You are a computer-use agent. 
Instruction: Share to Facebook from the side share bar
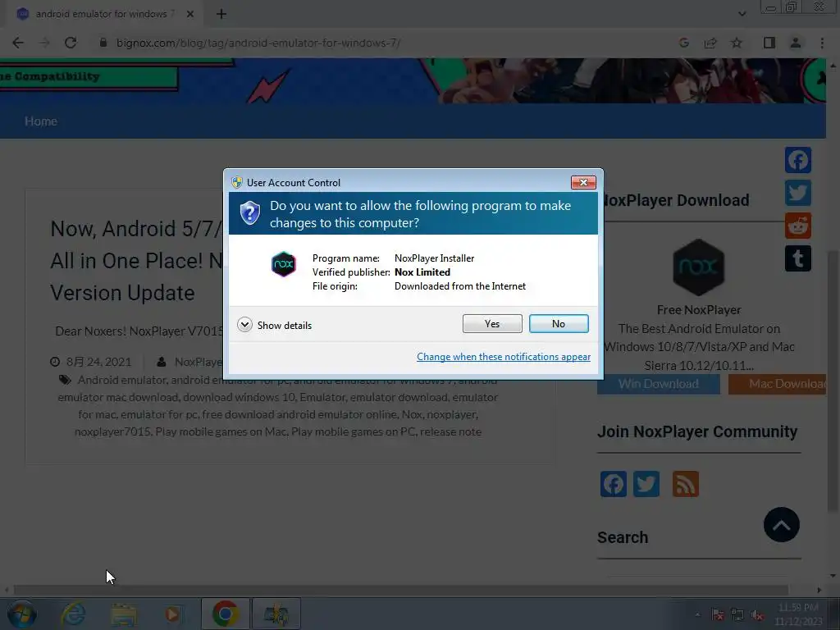click(x=798, y=160)
